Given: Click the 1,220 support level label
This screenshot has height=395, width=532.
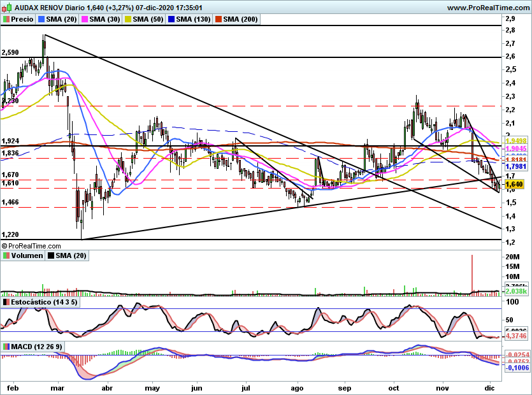Looking at the screenshot, I should pos(10,234).
